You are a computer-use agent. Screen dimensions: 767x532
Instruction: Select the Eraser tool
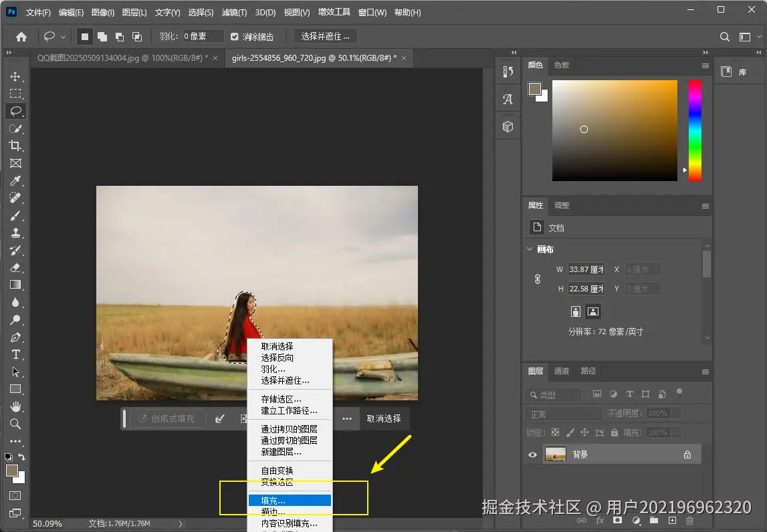tap(15, 267)
